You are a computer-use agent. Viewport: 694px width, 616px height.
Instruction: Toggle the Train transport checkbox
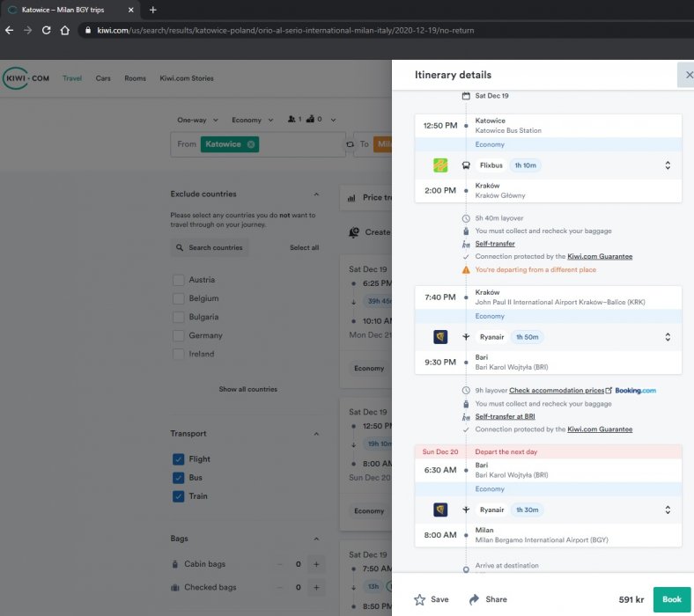(x=179, y=496)
